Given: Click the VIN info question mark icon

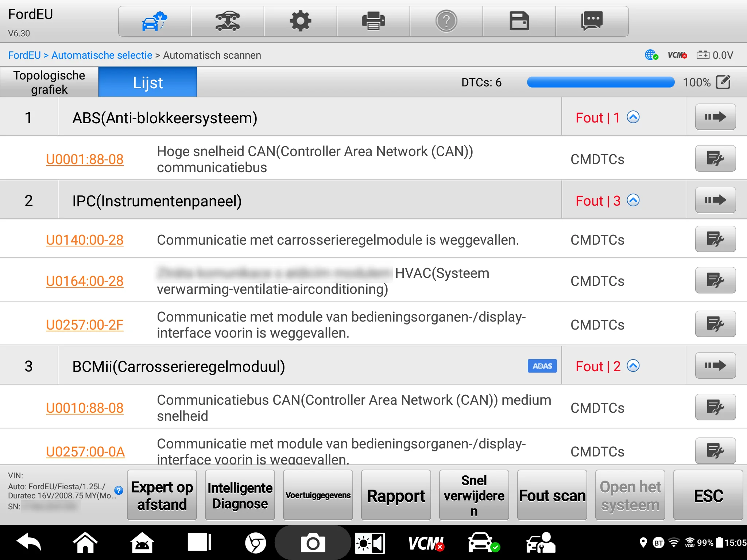Looking at the screenshot, I should [x=119, y=490].
